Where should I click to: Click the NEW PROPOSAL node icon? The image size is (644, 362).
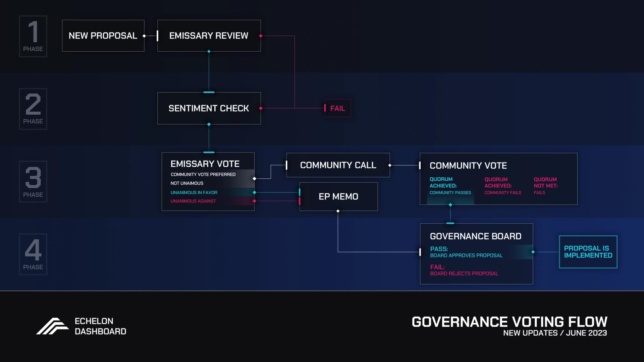point(144,36)
